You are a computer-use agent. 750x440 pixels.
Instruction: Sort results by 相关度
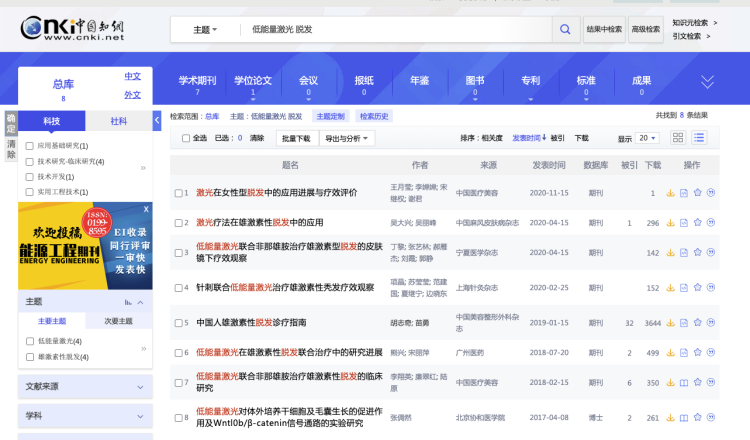(x=492, y=138)
